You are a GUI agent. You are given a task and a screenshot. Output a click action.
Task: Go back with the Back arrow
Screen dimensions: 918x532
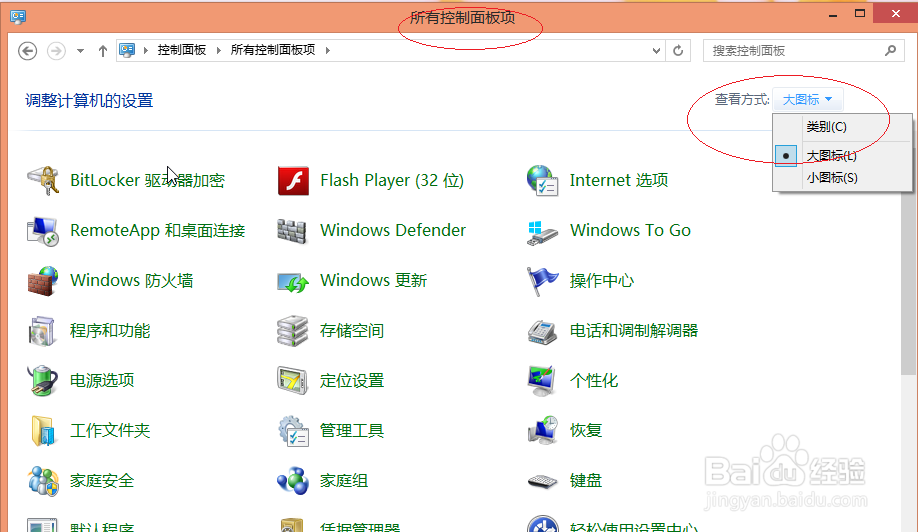[x=27, y=51]
